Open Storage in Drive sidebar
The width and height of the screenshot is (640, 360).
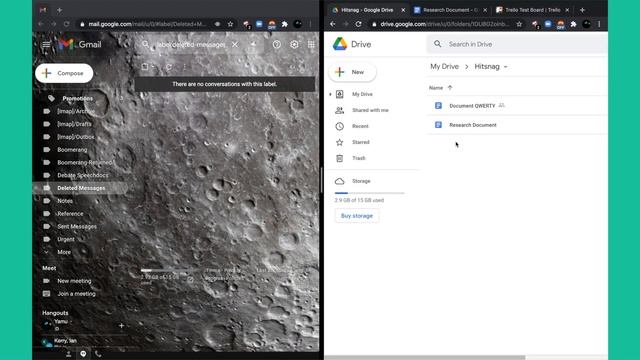(361, 181)
